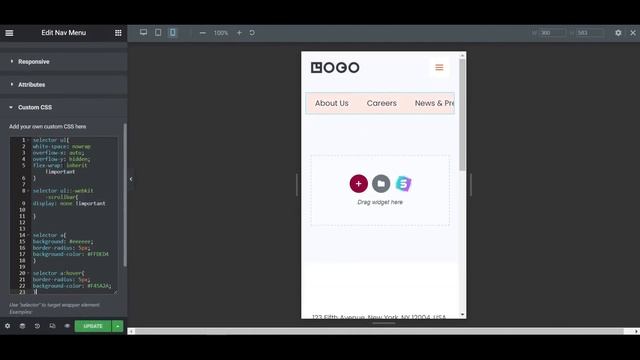Click preview scrollbar down arrow
Image resolution: width=640 pixels, height=360 pixels.
(x=462, y=315)
